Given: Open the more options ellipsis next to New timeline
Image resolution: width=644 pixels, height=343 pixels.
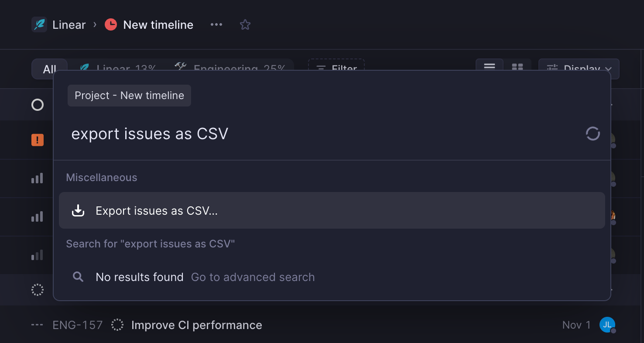Looking at the screenshot, I should pos(216,24).
